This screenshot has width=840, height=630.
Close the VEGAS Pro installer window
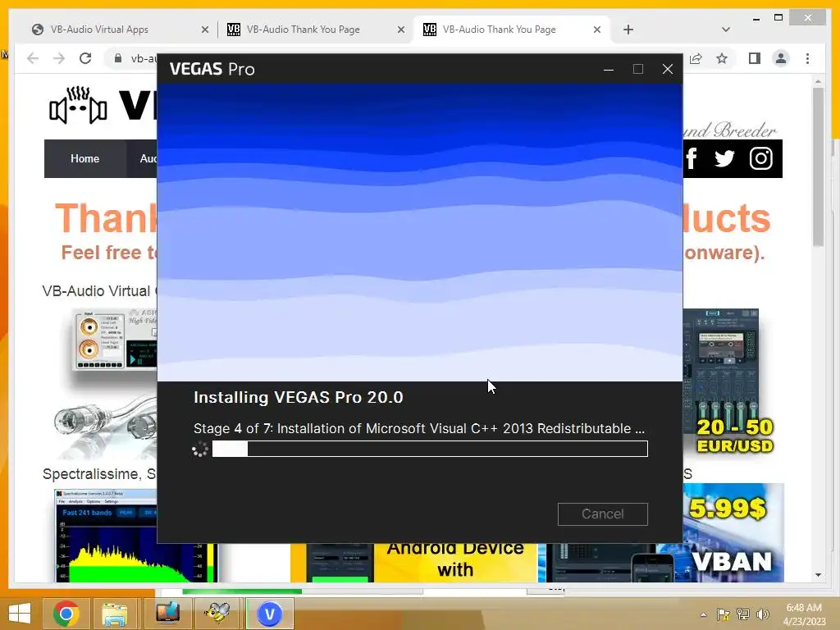coord(668,69)
